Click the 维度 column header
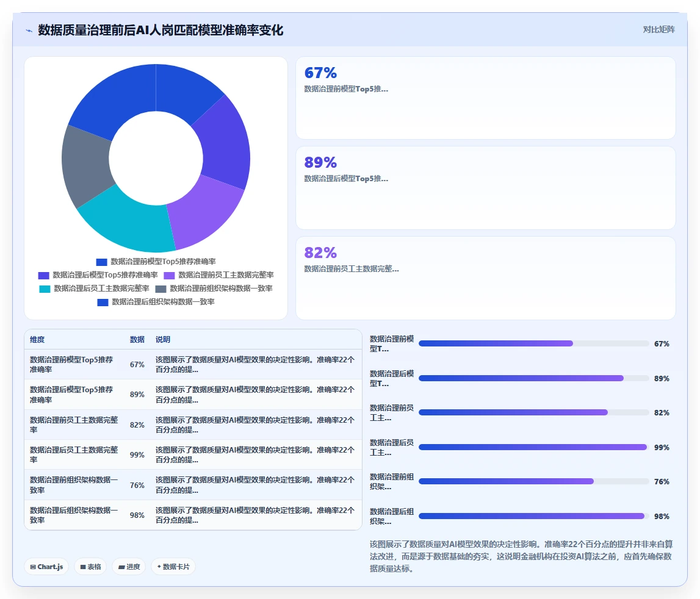Viewport: 700px width, 599px height. (x=37, y=339)
